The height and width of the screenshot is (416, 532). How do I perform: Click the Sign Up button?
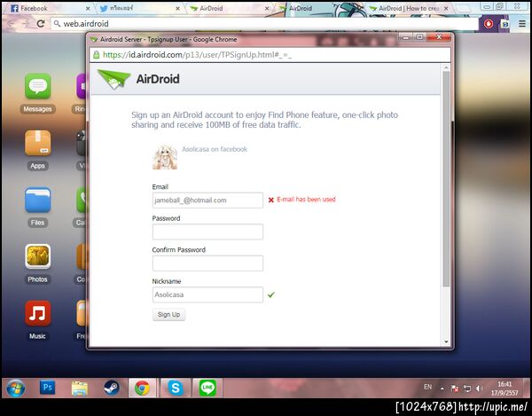[x=168, y=315]
